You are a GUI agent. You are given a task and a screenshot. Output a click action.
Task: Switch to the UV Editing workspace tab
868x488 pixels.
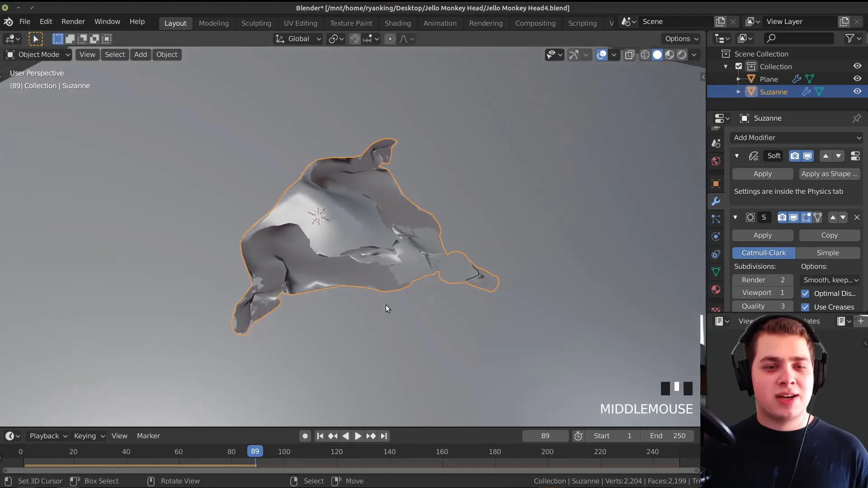301,23
